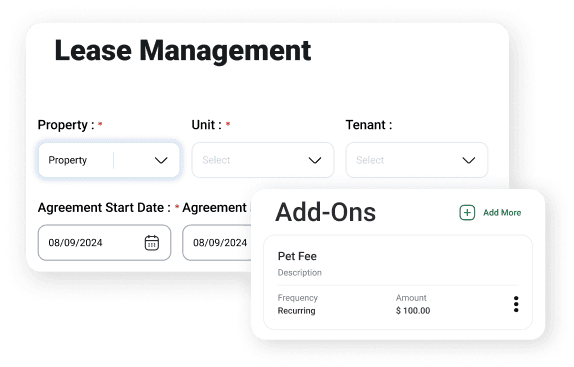Open the Agreement Start Date calendar icon
The height and width of the screenshot is (367, 574).
[152, 243]
